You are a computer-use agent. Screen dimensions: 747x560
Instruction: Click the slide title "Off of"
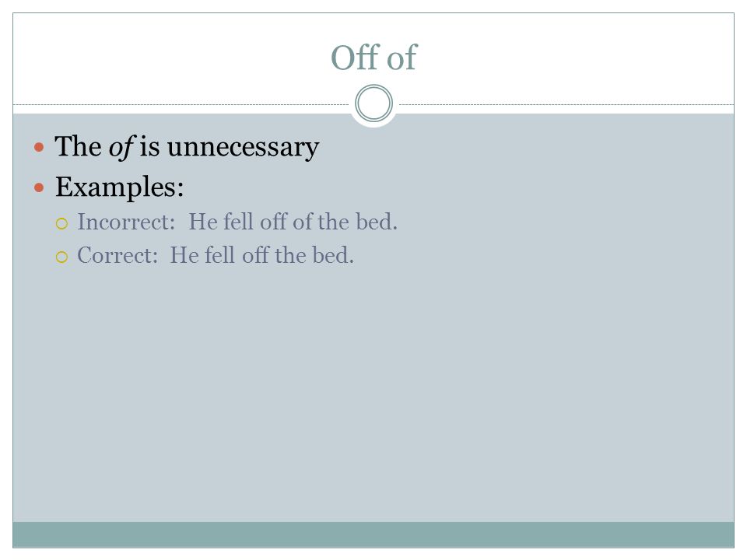374,58
